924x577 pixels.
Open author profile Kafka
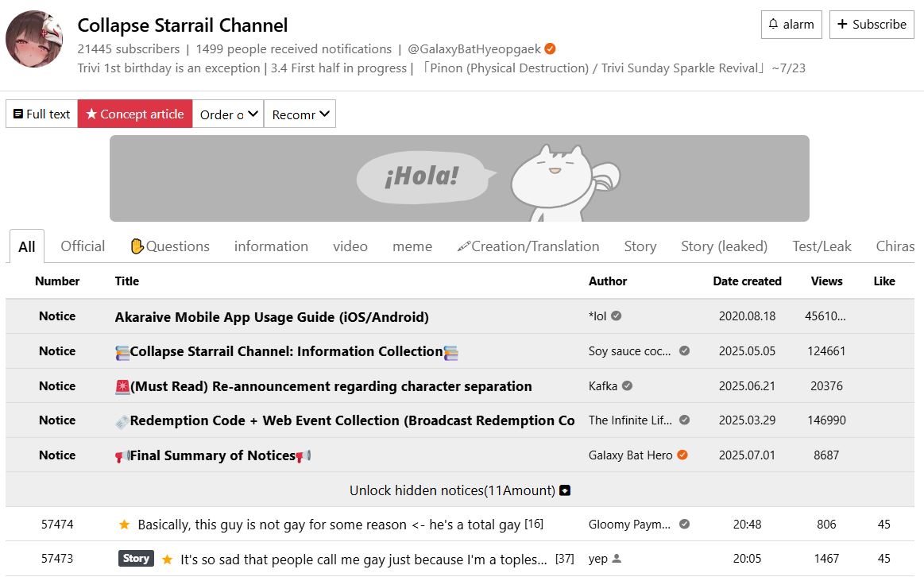click(x=603, y=386)
